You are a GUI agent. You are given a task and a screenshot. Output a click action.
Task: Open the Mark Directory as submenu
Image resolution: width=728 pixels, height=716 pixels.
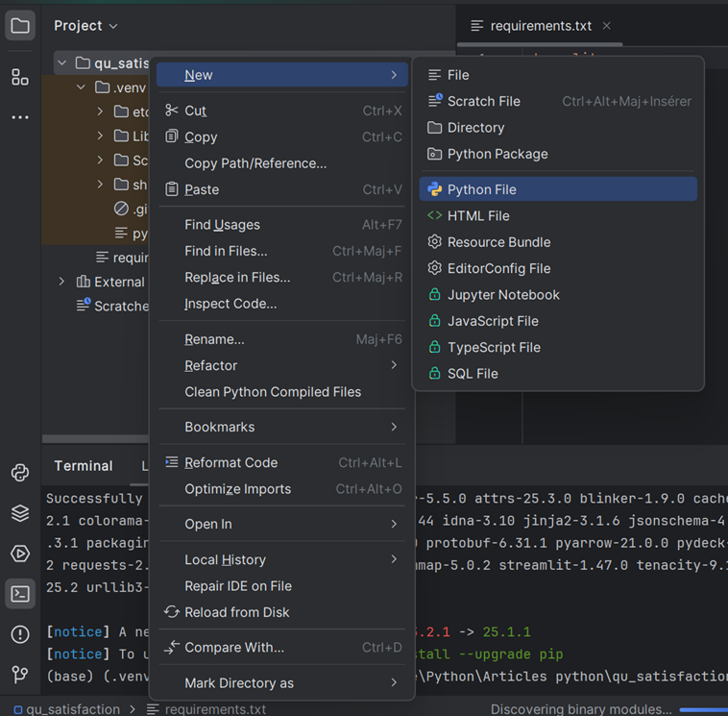tap(281, 682)
